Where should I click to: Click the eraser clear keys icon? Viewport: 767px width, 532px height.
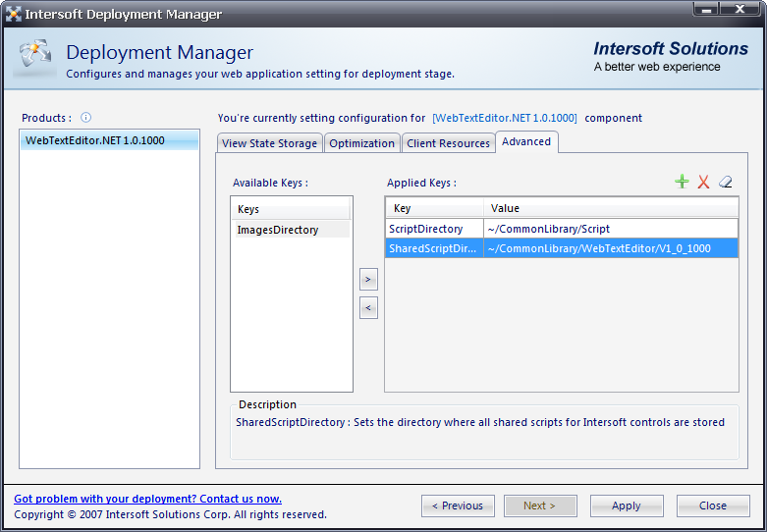(726, 183)
